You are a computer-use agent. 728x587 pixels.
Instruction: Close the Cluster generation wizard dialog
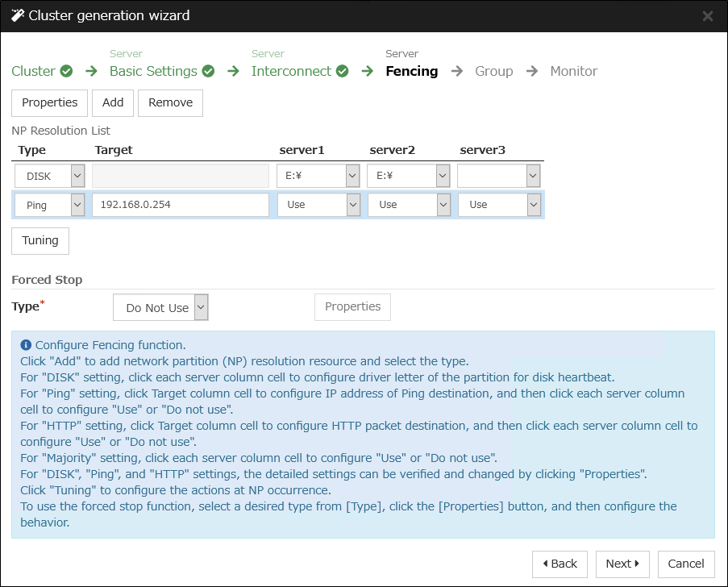click(707, 16)
